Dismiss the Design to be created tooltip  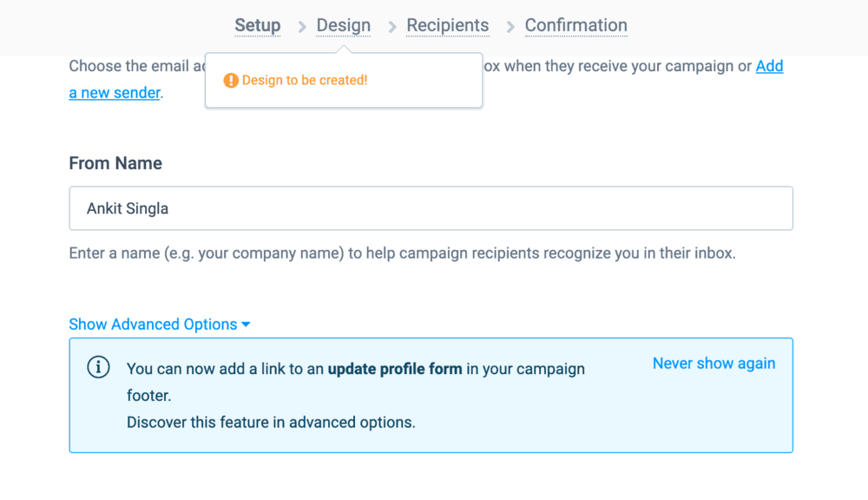click(344, 80)
